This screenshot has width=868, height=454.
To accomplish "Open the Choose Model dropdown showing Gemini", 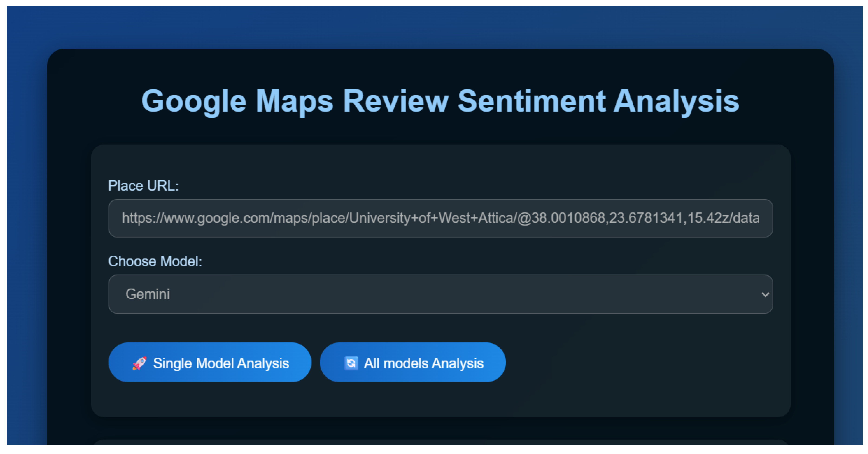I will (440, 294).
